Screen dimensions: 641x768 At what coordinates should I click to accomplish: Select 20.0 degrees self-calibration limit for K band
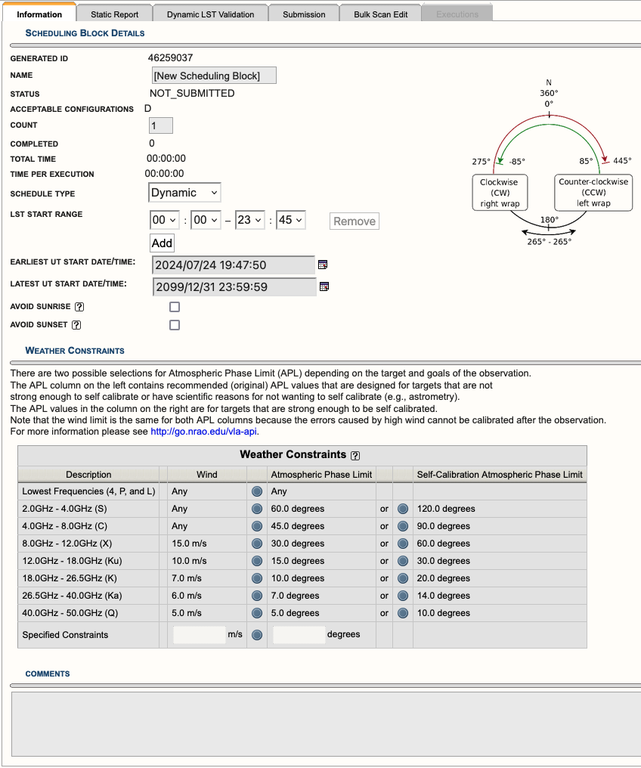(x=403, y=578)
